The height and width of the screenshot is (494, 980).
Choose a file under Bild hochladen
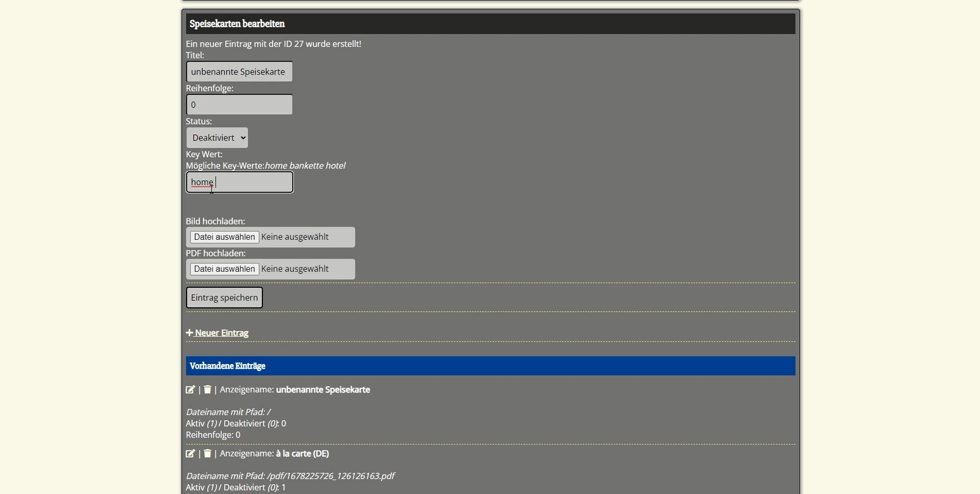(x=224, y=237)
